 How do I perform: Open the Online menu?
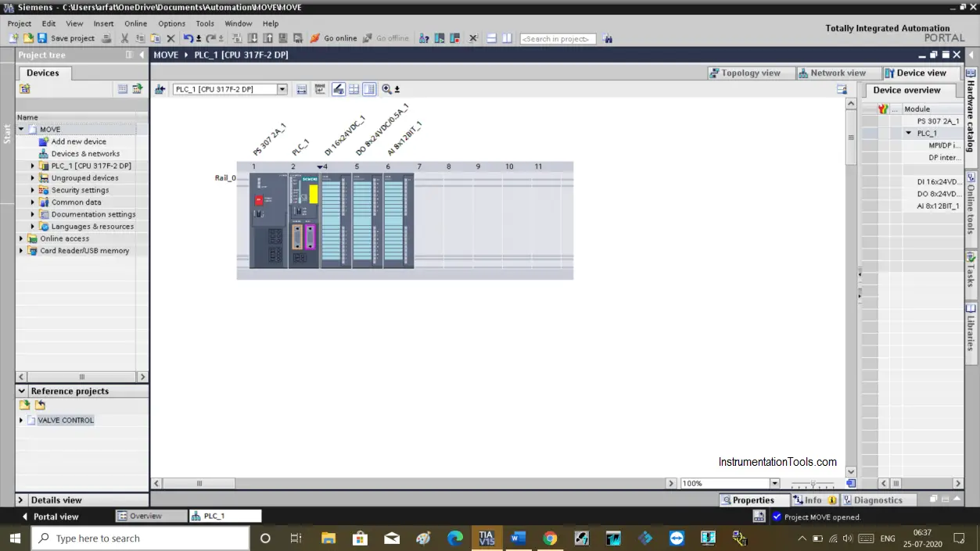pos(135,23)
